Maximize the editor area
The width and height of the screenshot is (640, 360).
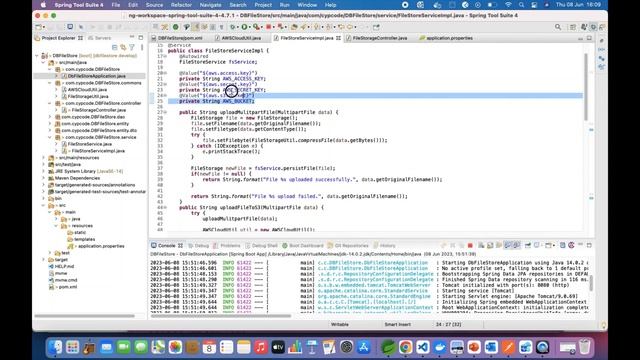coord(589,38)
